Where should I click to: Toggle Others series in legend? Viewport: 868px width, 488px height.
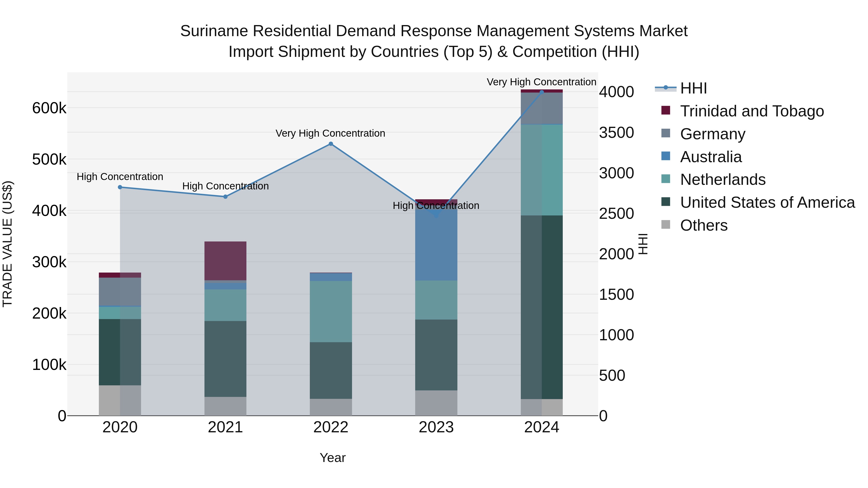click(x=694, y=225)
